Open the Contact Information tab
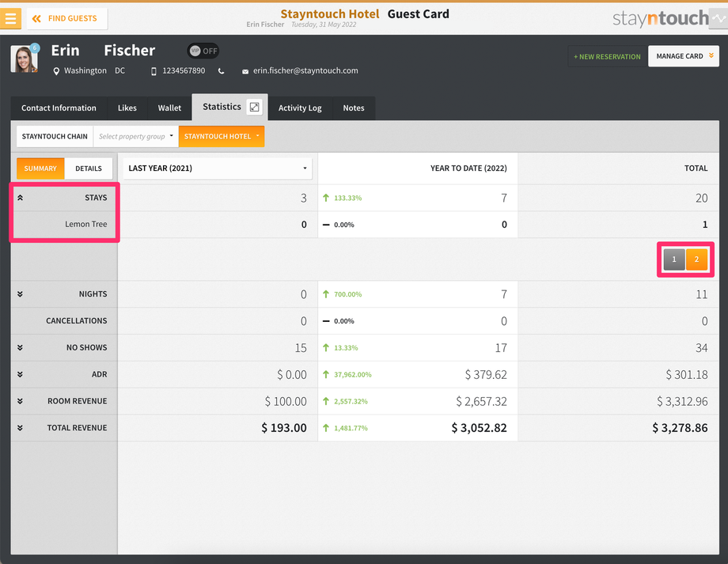Image resolution: width=728 pixels, height=564 pixels. pos(59,108)
